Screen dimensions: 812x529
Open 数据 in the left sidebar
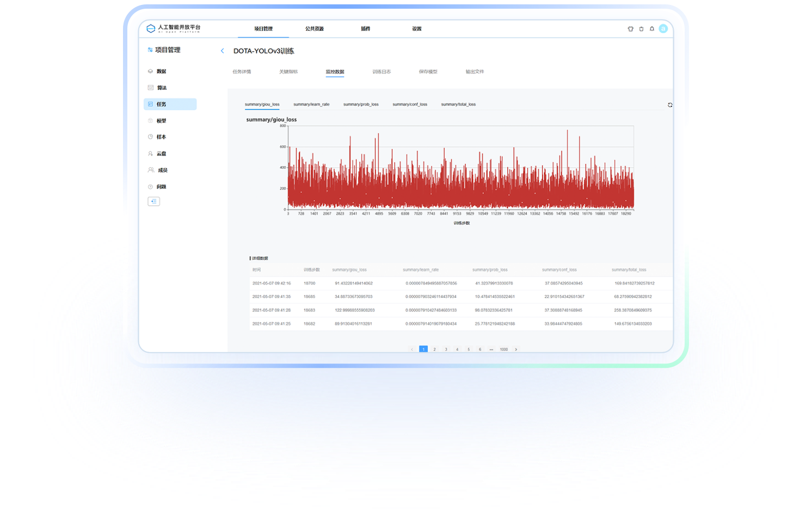[161, 71]
